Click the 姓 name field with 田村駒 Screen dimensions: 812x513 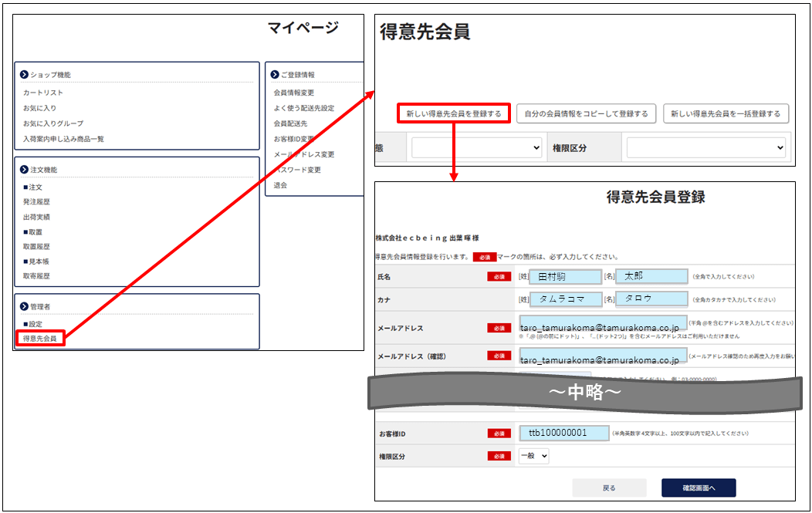[566, 276]
